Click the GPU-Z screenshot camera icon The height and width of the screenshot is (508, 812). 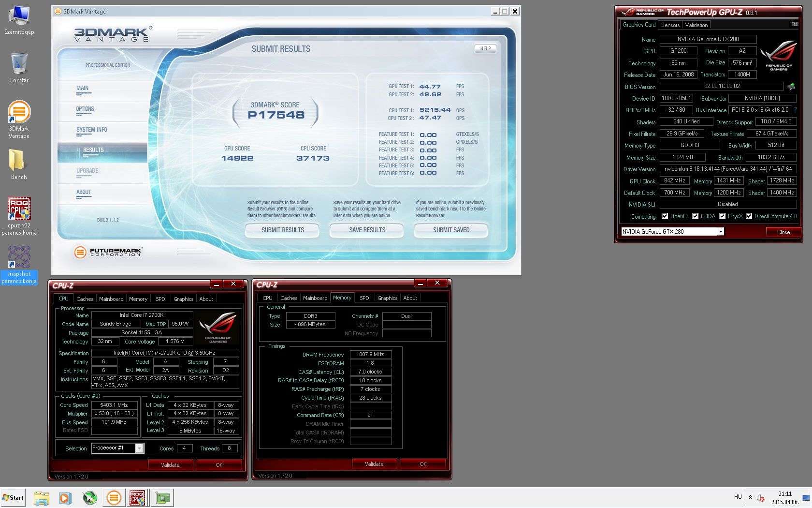pos(795,24)
